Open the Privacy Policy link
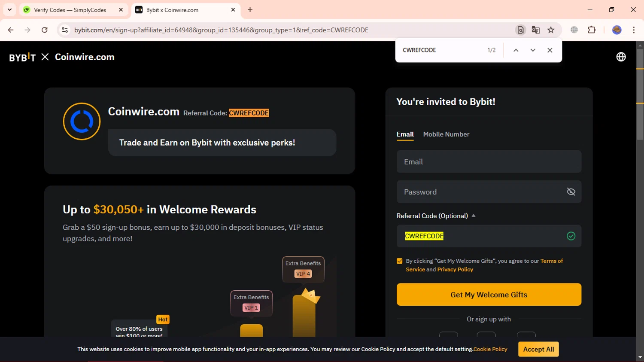This screenshot has height=362, width=644. [455, 270]
